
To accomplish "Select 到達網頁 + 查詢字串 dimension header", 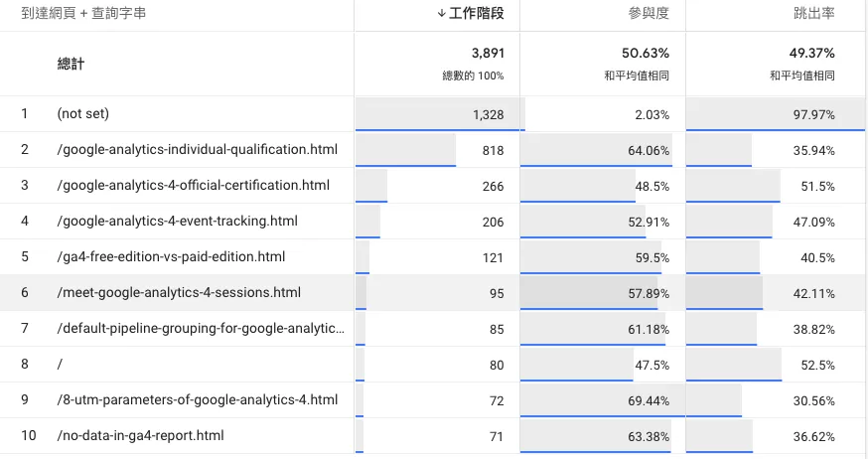I will 83,13.
